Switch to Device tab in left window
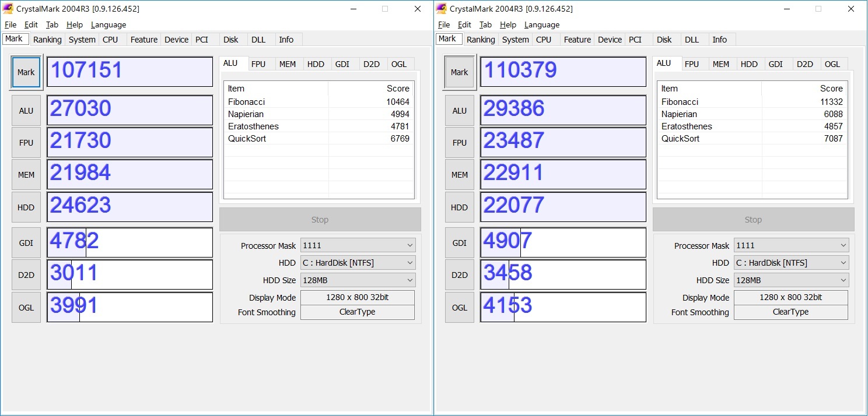Viewport: 868px width, 416px height. pyautogui.click(x=177, y=40)
